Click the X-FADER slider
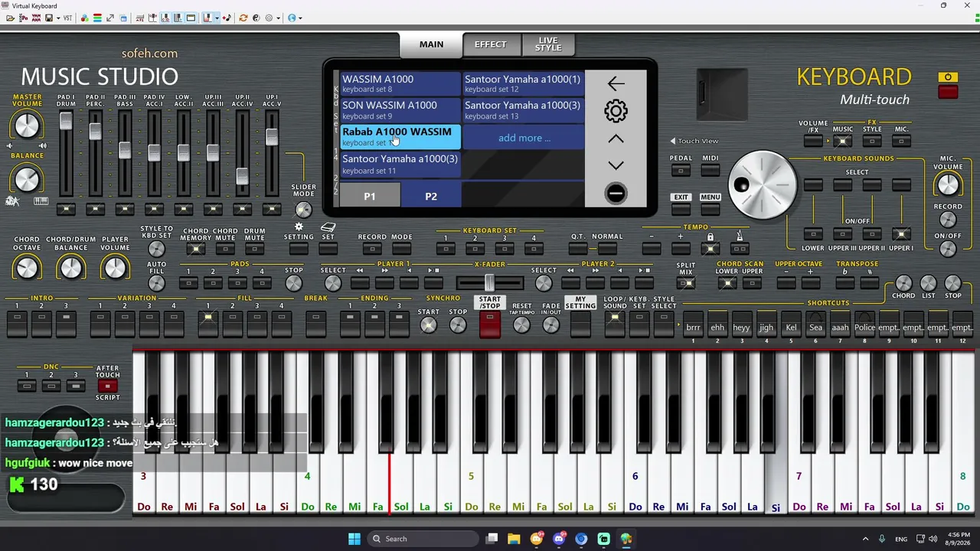The image size is (980, 551). pyautogui.click(x=489, y=283)
